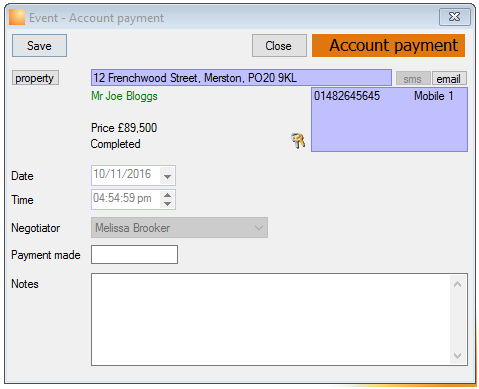Open the Mr Joe Bloggs contact link
Viewport: 479px width, 389px height.
124,96
